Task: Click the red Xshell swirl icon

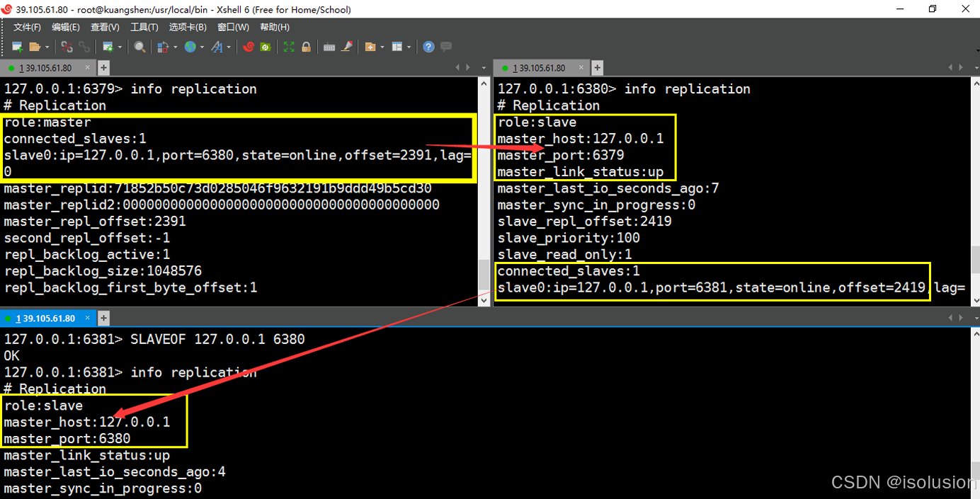Action: click(x=249, y=47)
